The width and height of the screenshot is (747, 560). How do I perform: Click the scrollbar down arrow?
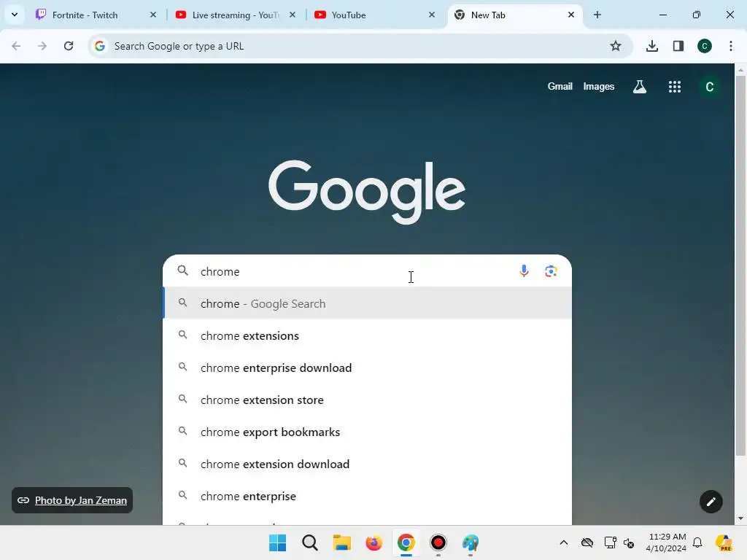click(740, 518)
